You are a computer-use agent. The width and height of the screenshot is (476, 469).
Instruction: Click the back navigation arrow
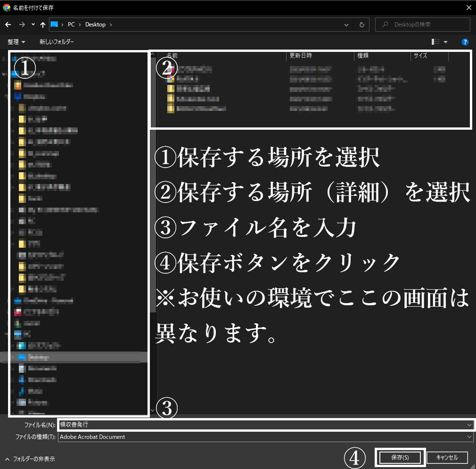[x=8, y=25]
